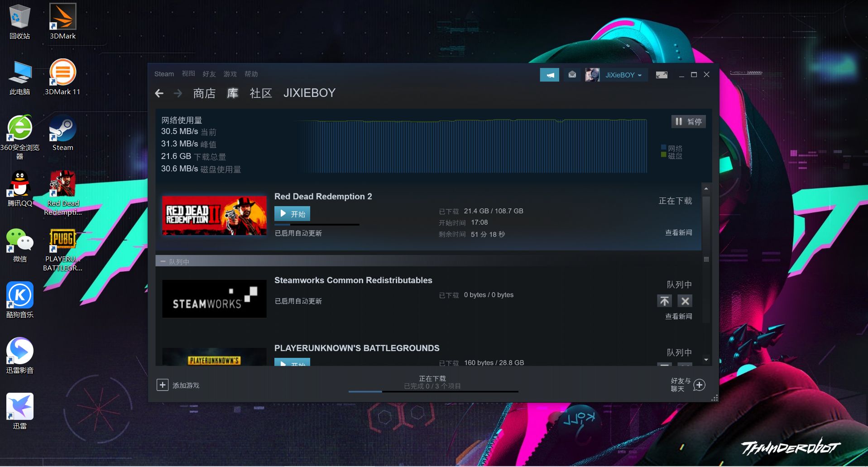Click the PLAYERUNKNOWN'S BATTLEGROUNDS banner thumbnail
This screenshot has width=868, height=467.
tap(214, 357)
